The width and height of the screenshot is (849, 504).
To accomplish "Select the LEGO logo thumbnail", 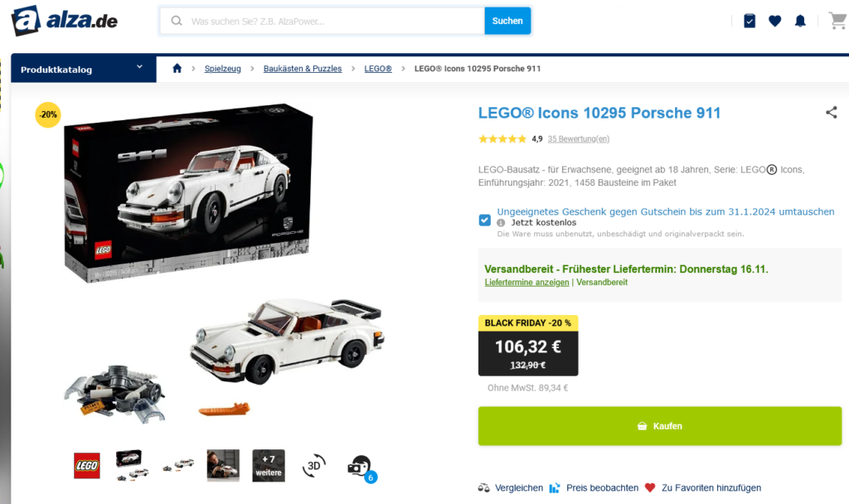I will [87, 466].
